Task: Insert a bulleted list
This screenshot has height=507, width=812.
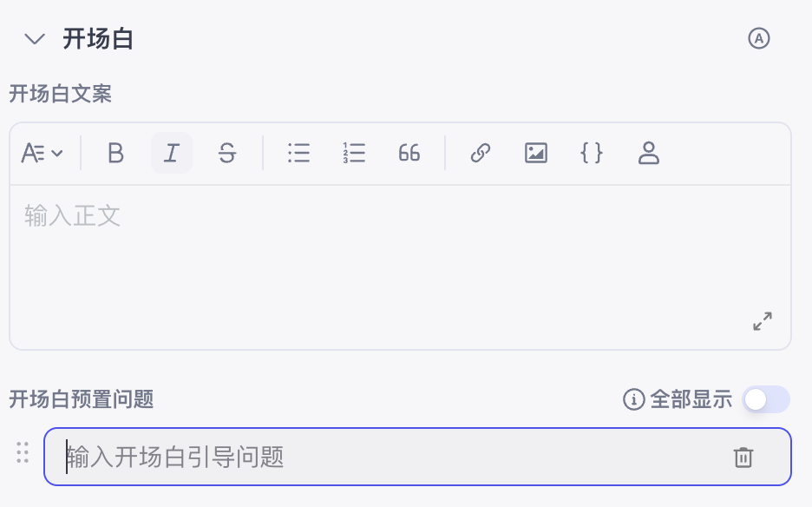Action: (x=298, y=153)
